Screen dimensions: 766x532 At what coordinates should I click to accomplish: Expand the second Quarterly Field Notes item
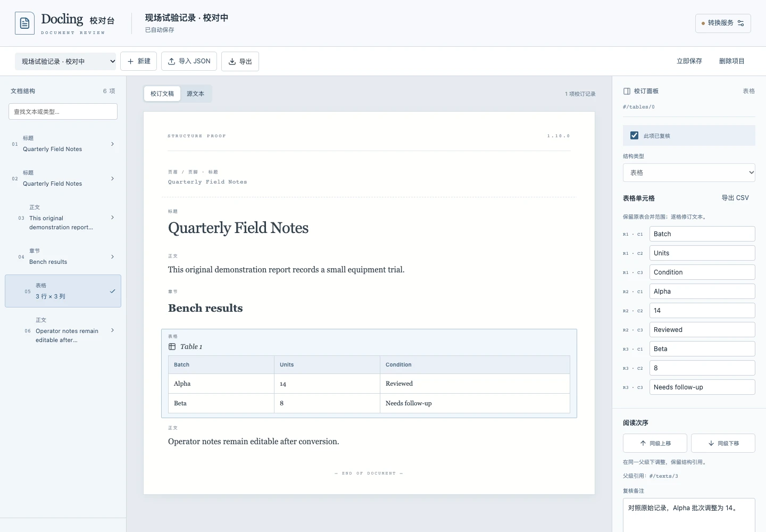112,178
